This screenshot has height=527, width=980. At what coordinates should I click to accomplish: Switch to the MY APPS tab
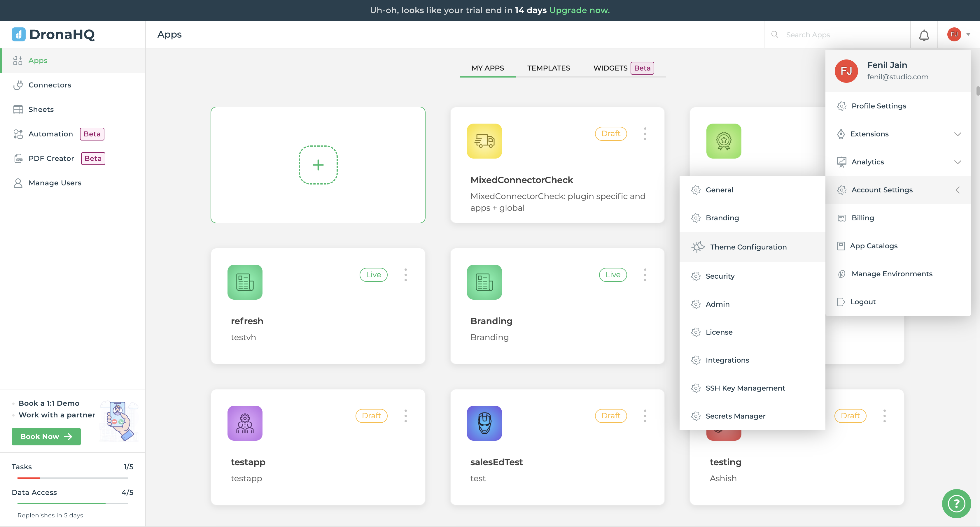pos(487,68)
